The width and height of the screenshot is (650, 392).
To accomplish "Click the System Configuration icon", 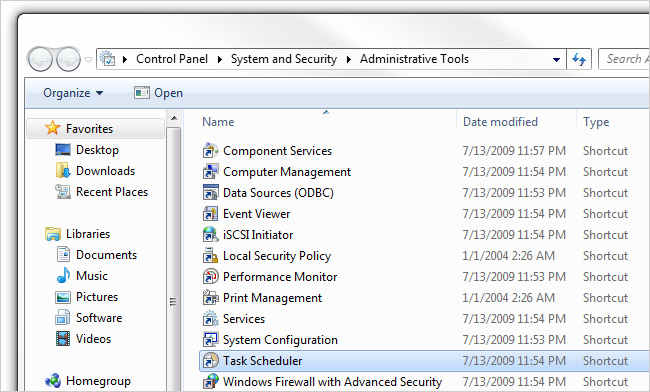I will pyautogui.click(x=211, y=340).
